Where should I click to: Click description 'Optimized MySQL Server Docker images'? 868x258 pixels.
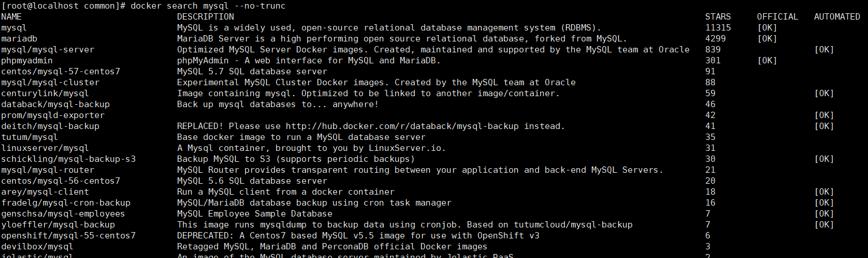tap(270, 50)
